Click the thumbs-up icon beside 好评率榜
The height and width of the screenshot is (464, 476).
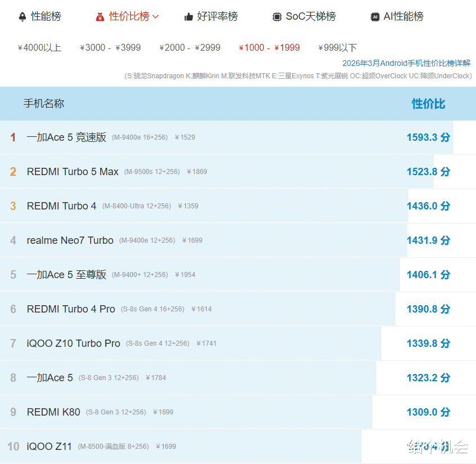click(x=189, y=17)
